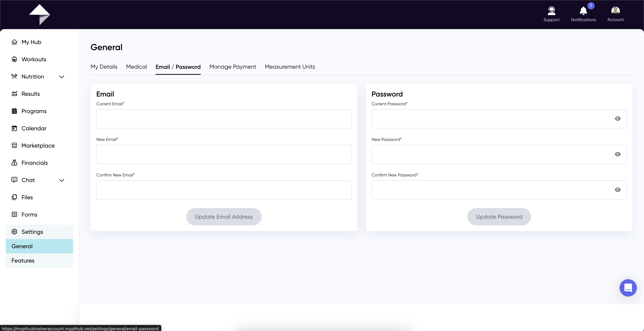Show the Current Password text
This screenshot has height=331, width=644.
pyautogui.click(x=618, y=118)
